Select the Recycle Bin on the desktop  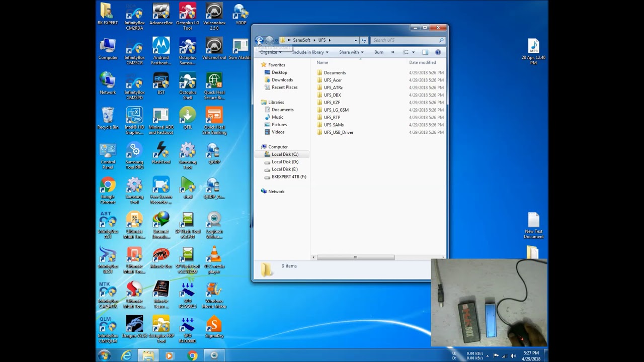[x=108, y=118]
